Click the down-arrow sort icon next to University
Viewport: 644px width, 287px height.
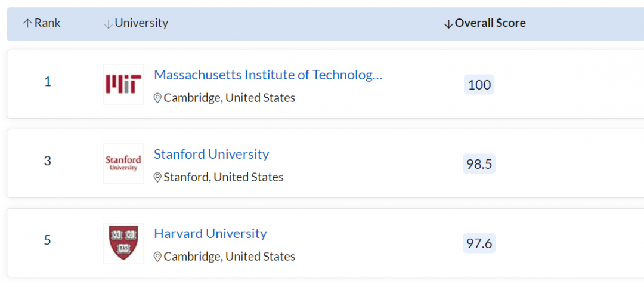point(108,24)
